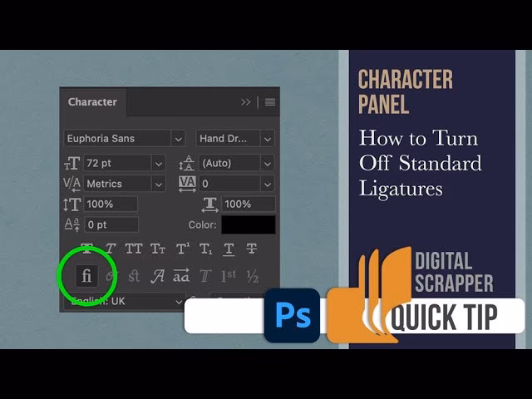The height and width of the screenshot is (399, 532).
Task: Click the (Auto) leading field
Action: click(x=229, y=164)
